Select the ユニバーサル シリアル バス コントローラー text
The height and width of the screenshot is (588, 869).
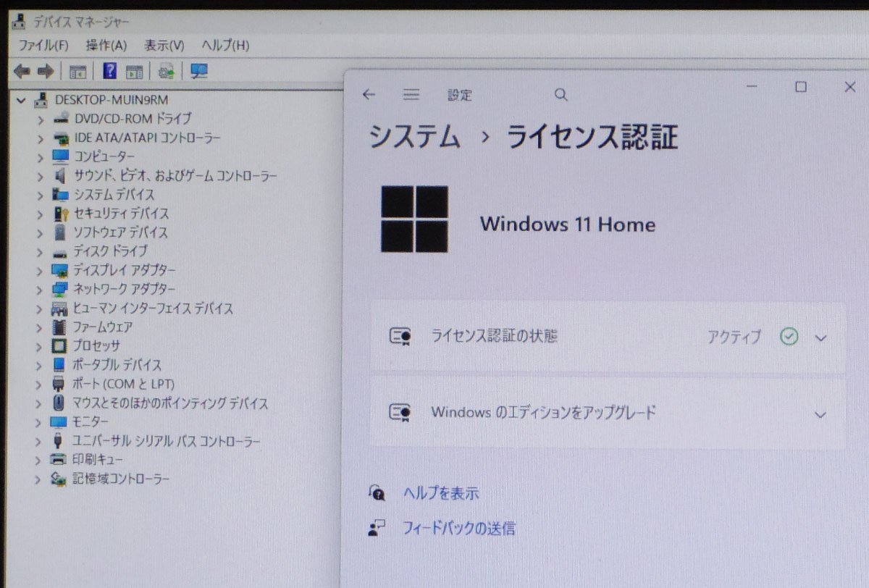166,441
